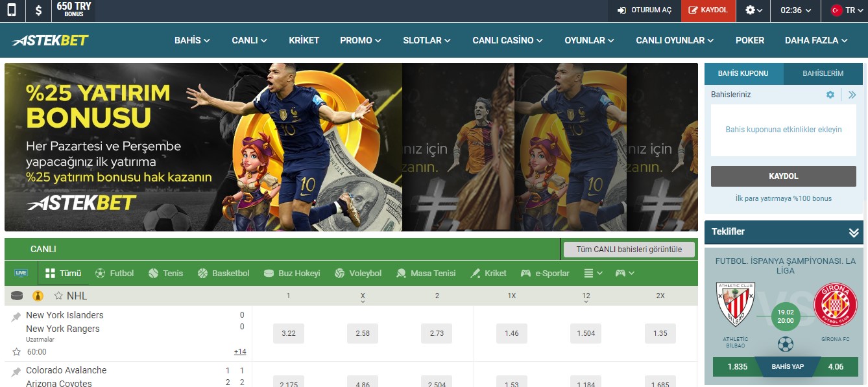868x387 pixels.
Task: Select odds 2.73 for New York Rangers
Action: click(437, 333)
